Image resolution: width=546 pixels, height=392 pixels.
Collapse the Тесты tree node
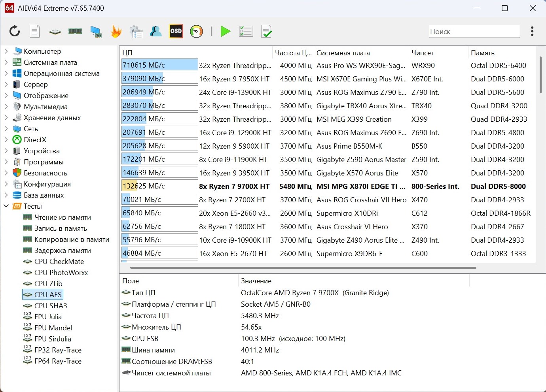6,206
